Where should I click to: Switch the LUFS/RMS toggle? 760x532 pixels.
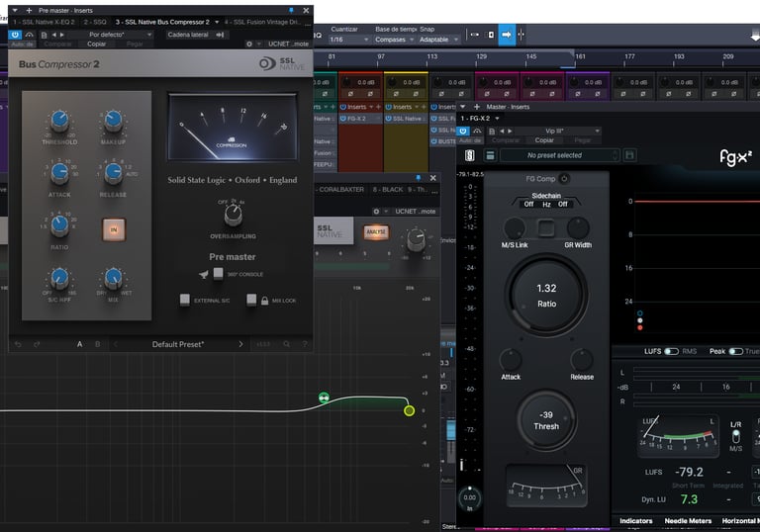pyautogui.click(x=671, y=351)
